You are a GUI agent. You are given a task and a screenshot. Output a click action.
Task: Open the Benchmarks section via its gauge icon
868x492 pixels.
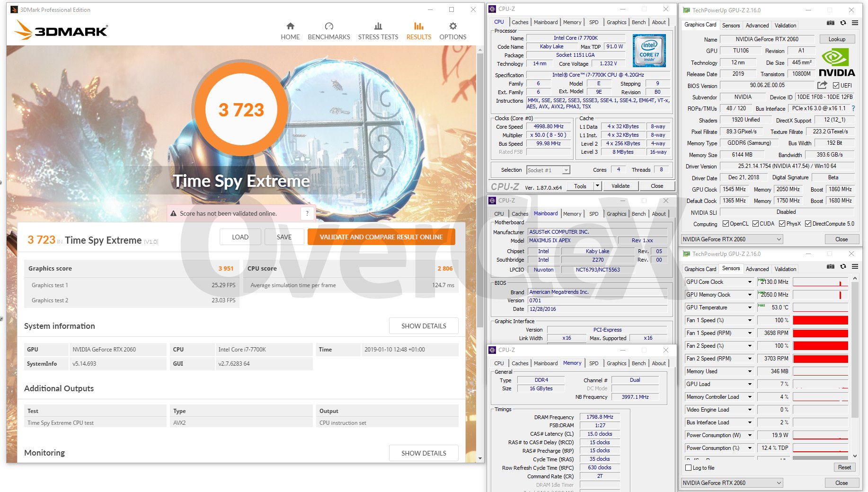(329, 26)
